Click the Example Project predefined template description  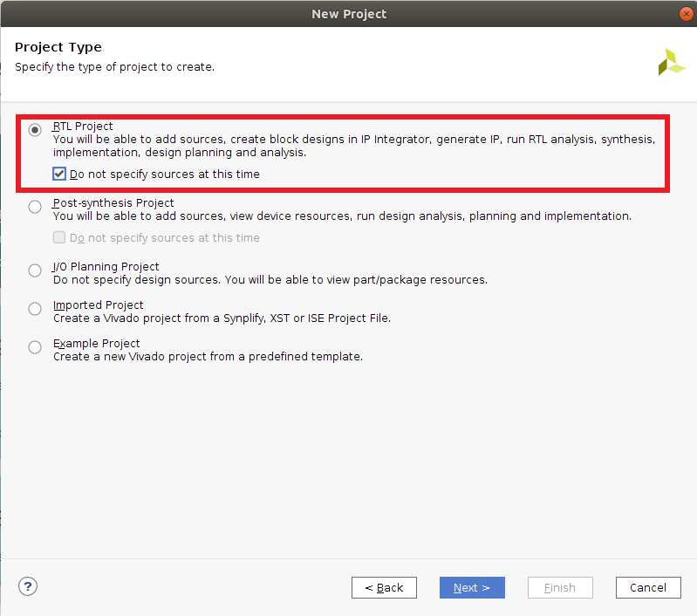pos(208,357)
